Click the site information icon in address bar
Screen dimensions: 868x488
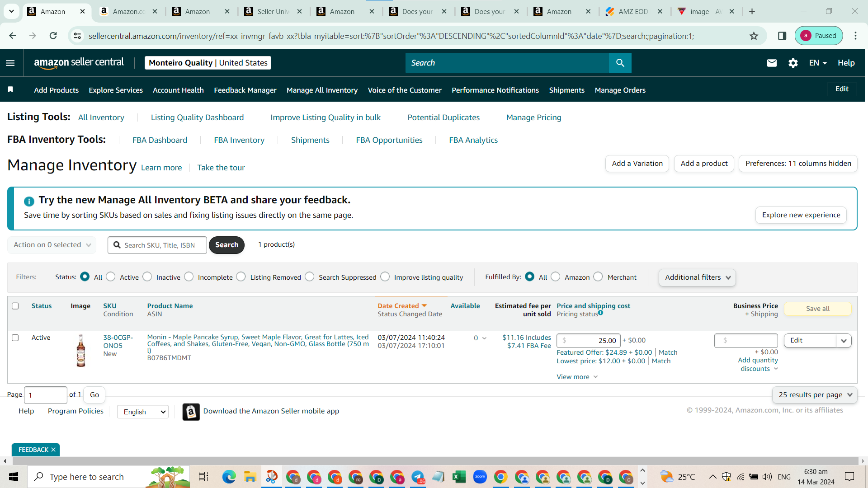(78, 36)
